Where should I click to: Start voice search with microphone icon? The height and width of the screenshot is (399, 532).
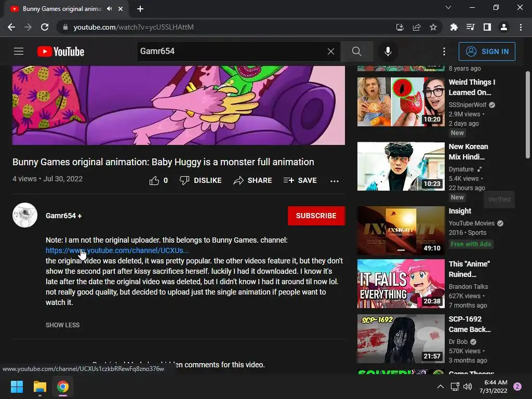[x=388, y=51]
